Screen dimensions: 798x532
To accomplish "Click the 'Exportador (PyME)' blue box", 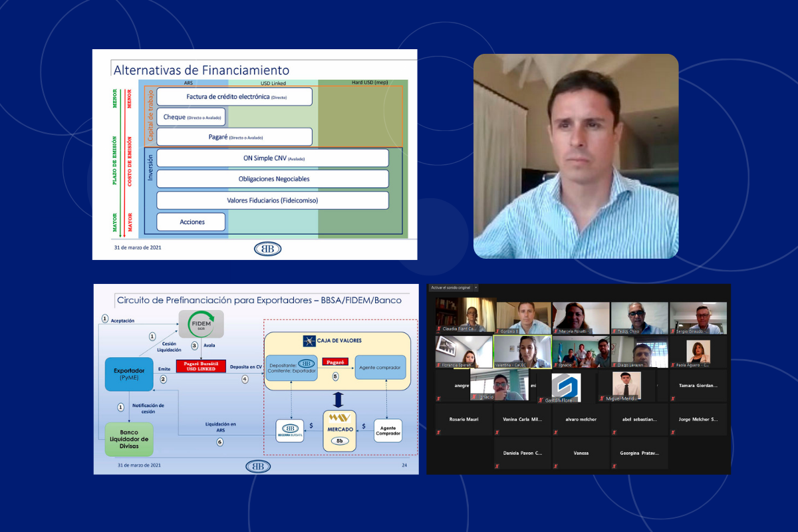I will 128,374.
